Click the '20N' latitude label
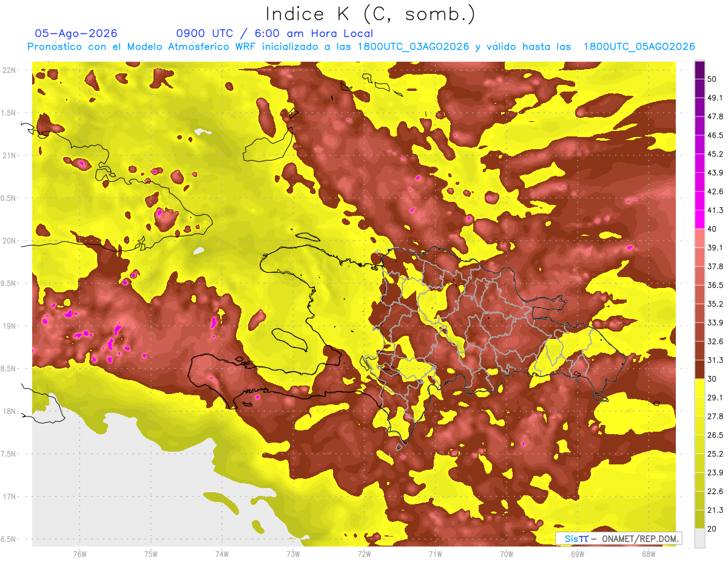 point(9,241)
